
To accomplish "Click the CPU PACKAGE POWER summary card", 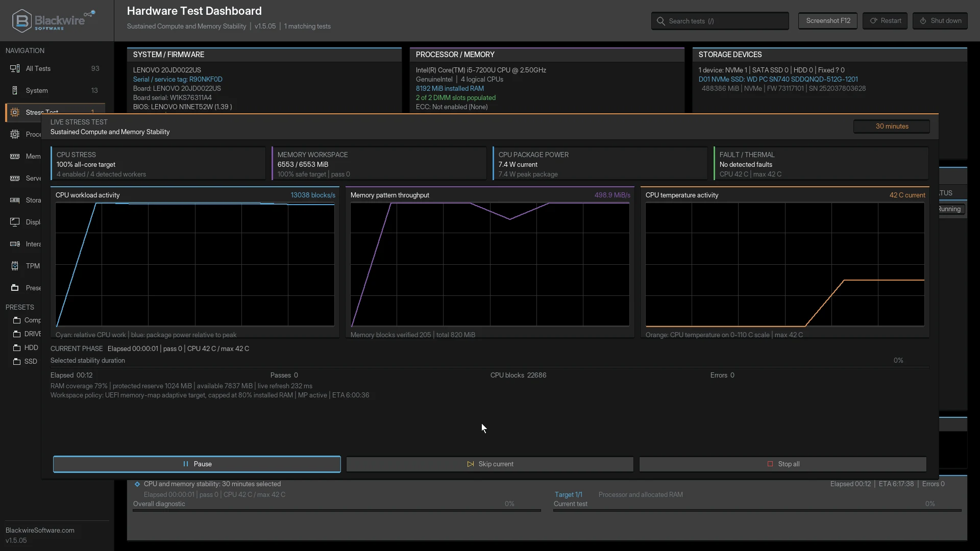I will (x=600, y=164).
